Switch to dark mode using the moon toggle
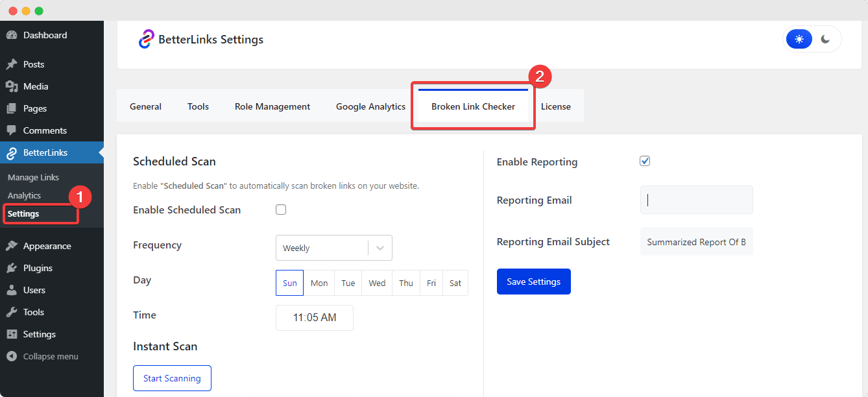 pos(825,39)
